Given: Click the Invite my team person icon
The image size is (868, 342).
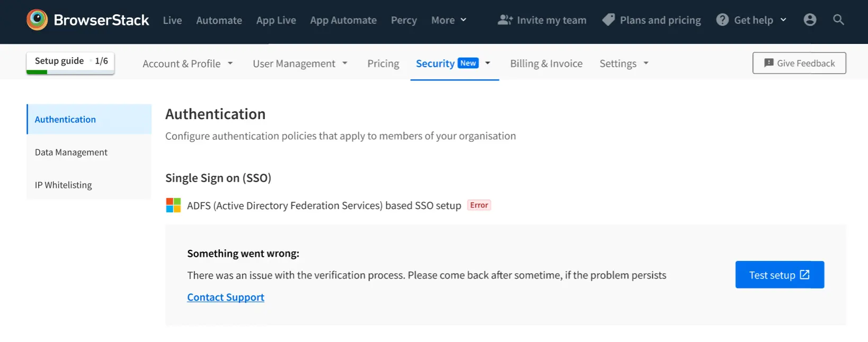Looking at the screenshot, I should pyautogui.click(x=505, y=20).
